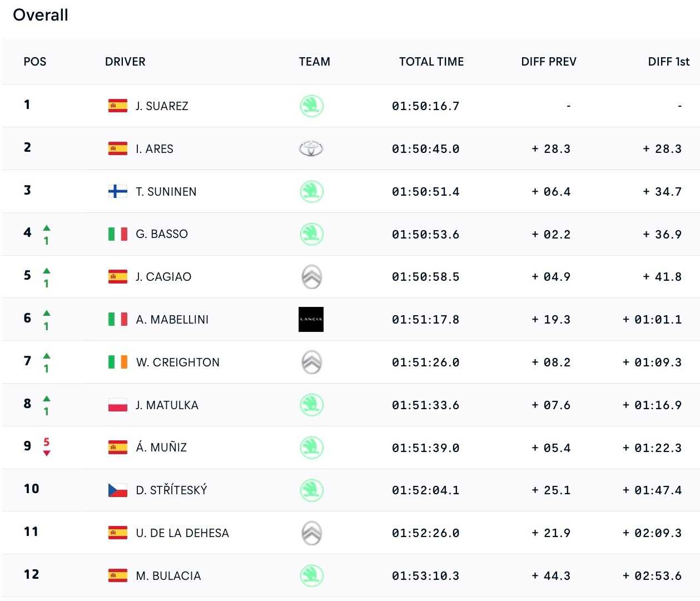Click the Lancia logo in Mabellini's row

[311, 319]
